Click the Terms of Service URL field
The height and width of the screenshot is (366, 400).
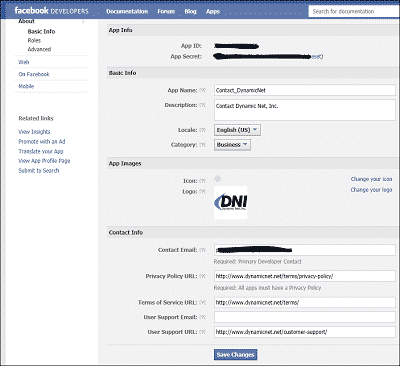pos(305,302)
